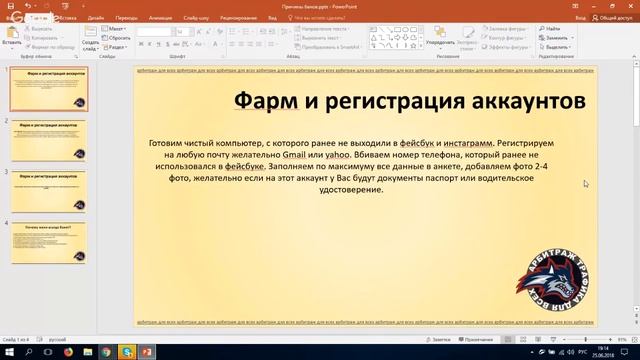Select the rectangle shape in shapes gallery

pos(397,30)
